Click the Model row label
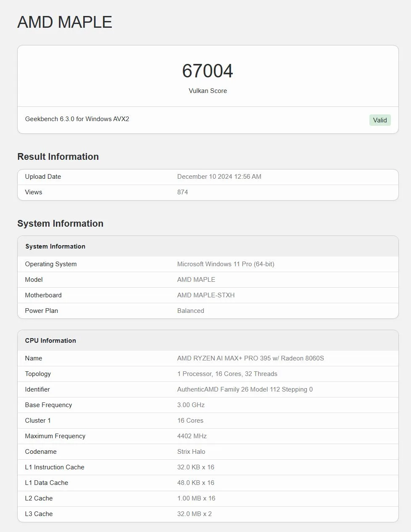Screen dimensions: 411x532 tap(34, 280)
